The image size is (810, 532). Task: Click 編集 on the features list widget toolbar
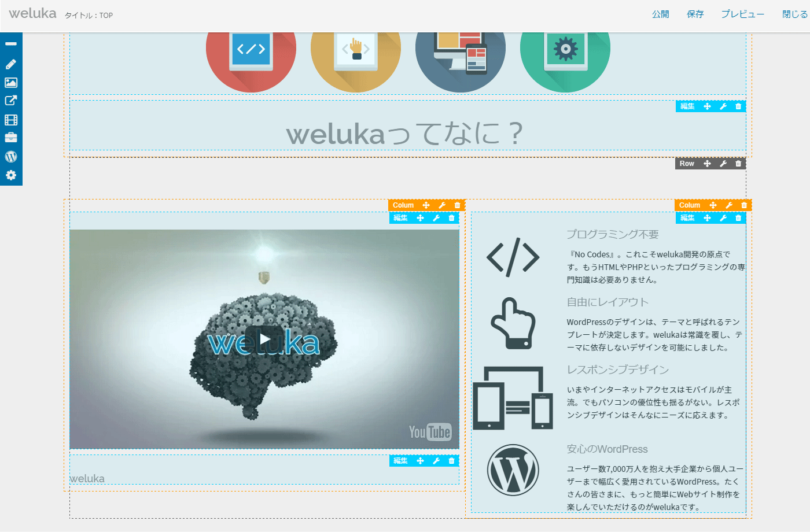click(x=687, y=218)
